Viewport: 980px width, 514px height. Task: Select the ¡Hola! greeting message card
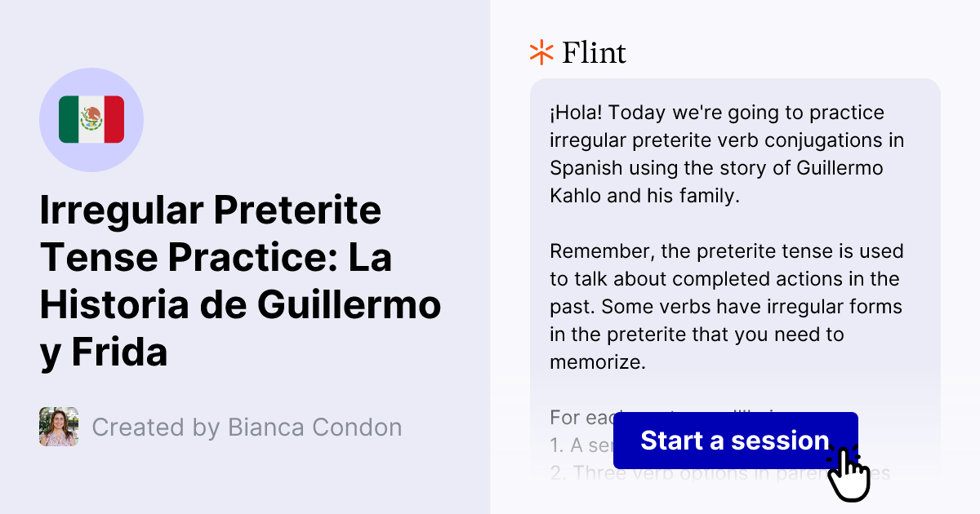[x=727, y=153]
